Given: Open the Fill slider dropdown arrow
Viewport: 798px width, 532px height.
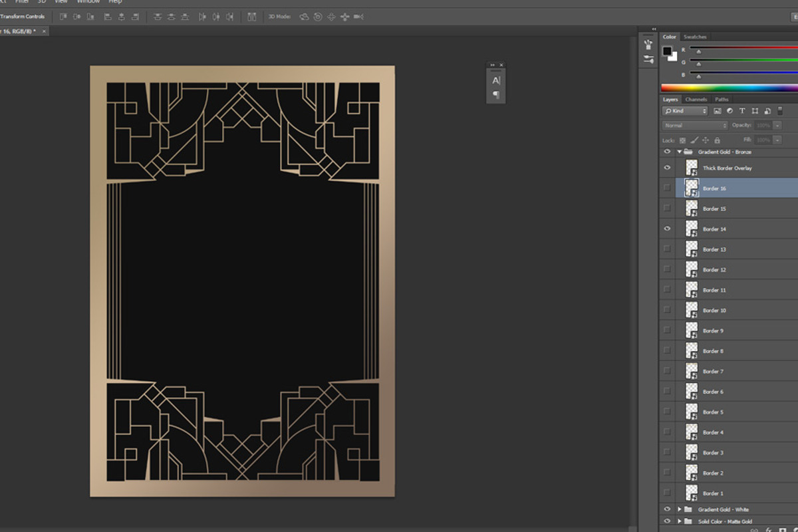Looking at the screenshot, I should coord(777,140).
